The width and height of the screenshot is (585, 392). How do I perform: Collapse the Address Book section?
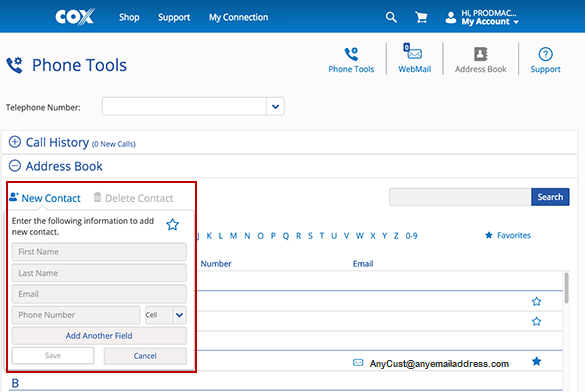(x=15, y=166)
